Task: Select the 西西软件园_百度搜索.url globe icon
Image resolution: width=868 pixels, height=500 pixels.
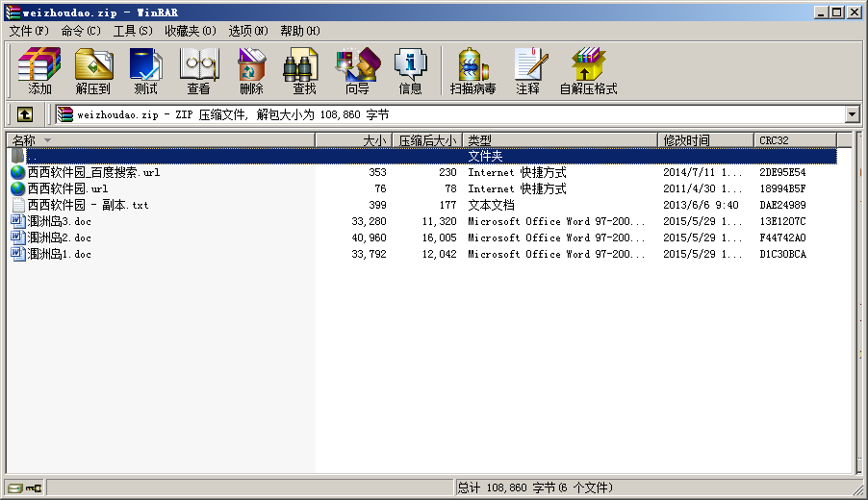Action: (17, 172)
